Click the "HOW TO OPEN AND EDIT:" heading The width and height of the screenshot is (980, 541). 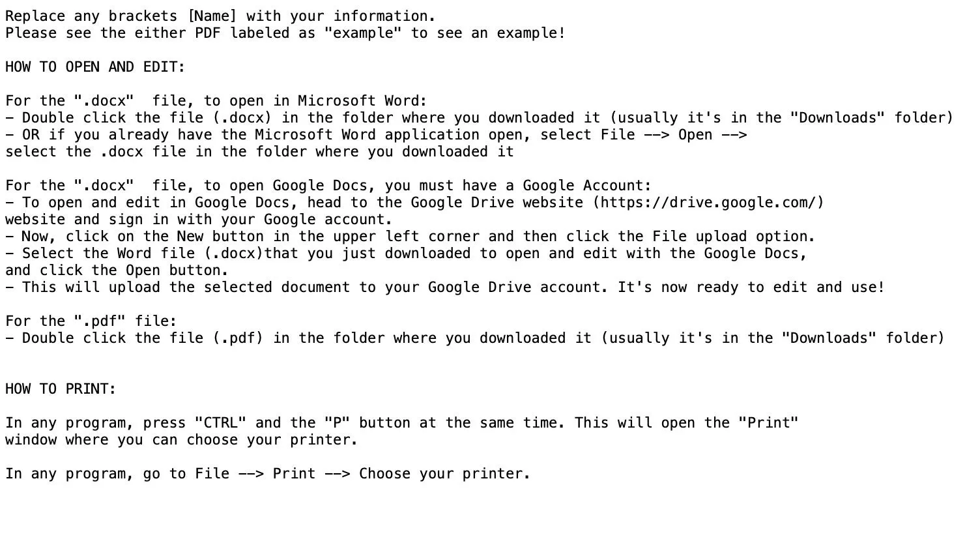pyautogui.click(x=95, y=66)
